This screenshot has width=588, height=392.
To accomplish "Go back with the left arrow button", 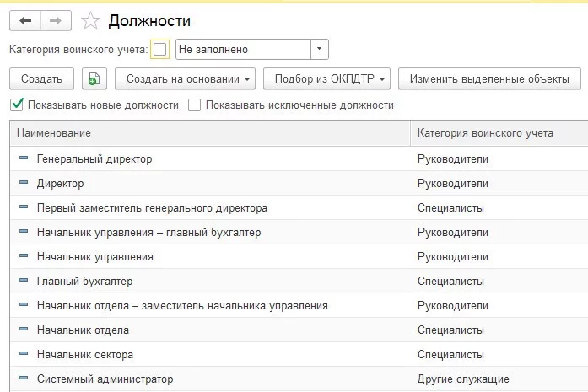I will point(25,20).
